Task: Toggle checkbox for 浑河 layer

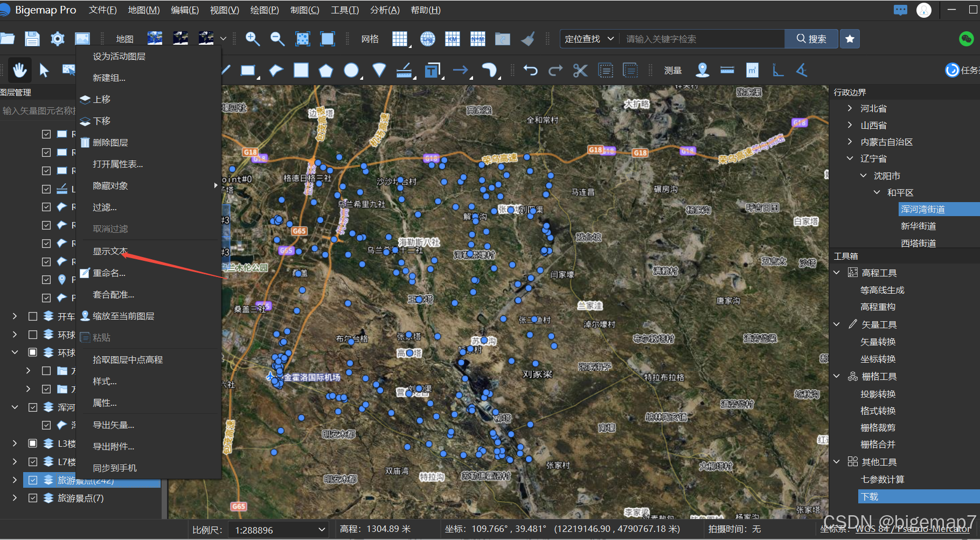Action: click(x=33, y=407)
